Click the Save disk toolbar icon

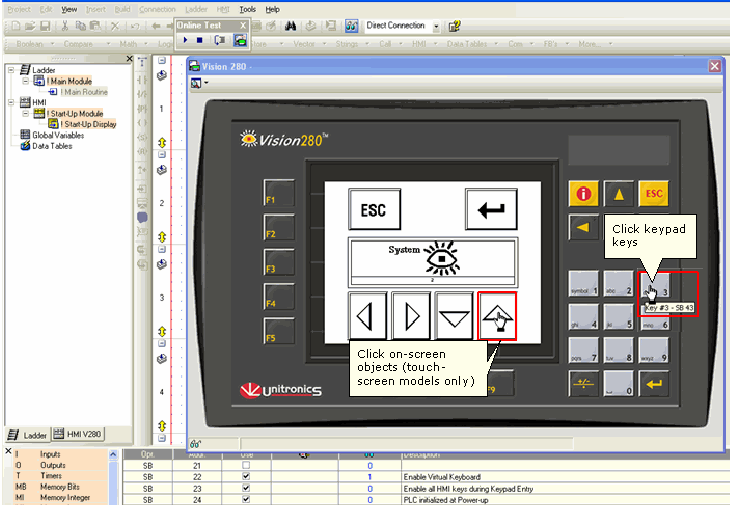[x=45, y=26]
